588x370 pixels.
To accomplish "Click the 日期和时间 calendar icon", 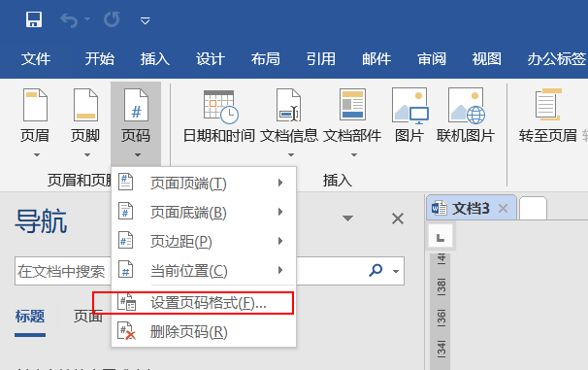I will [x=220, y=107].
